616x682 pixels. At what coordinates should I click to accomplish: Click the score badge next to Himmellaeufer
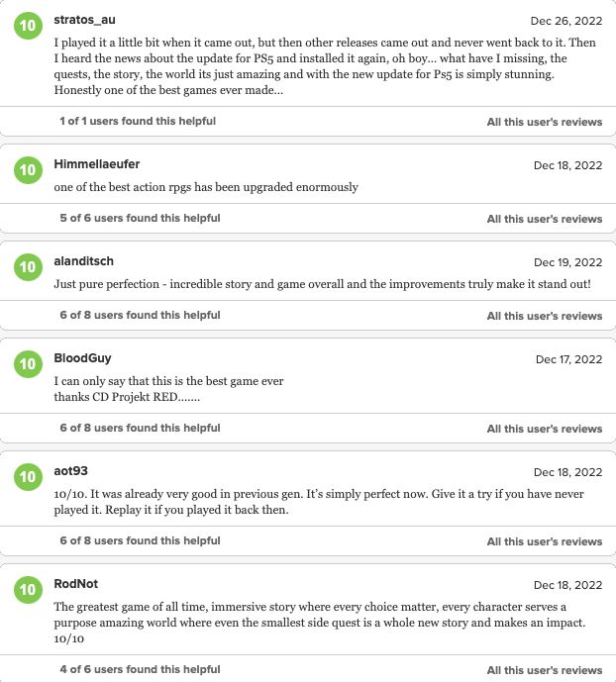28,170
